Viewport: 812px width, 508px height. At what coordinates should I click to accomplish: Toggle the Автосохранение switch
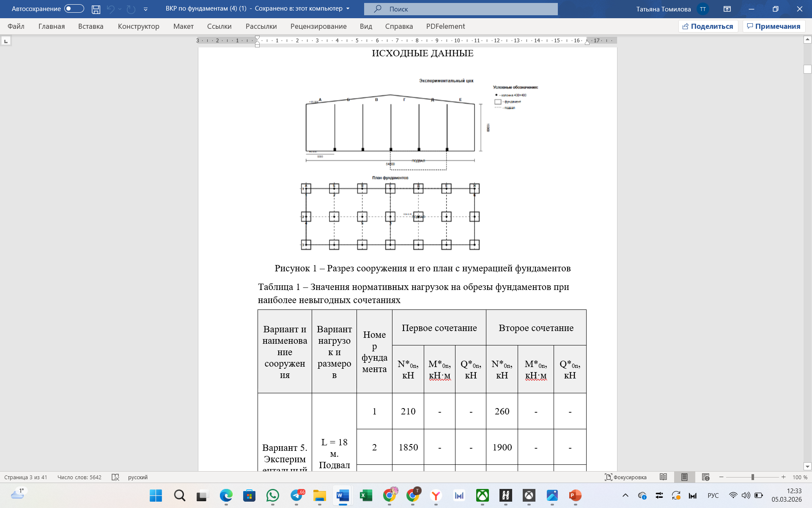click(x=74, y=9)
